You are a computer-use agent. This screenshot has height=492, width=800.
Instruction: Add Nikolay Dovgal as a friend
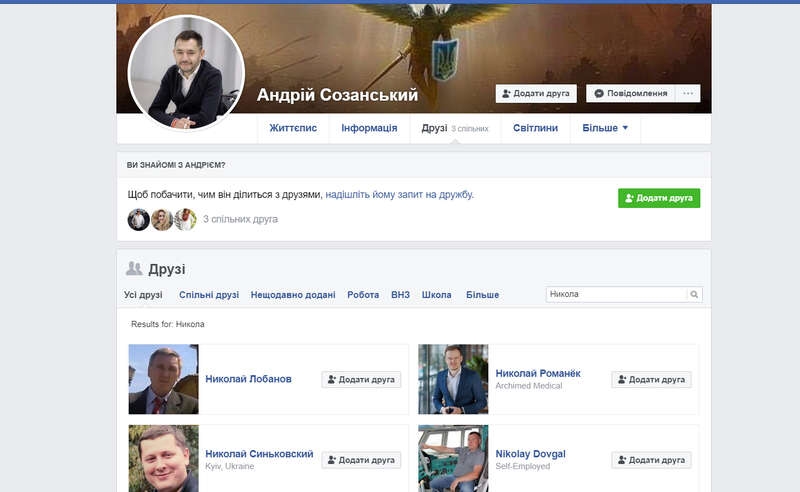pyautogui.click(x=652, y=460)
